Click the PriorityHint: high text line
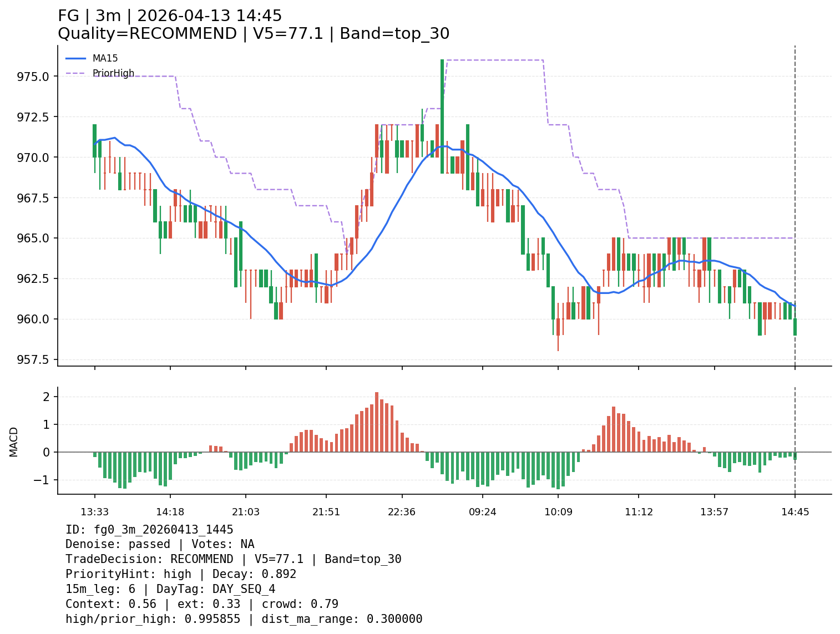Viewport: 840px width, 634px height. pos(181,574)
